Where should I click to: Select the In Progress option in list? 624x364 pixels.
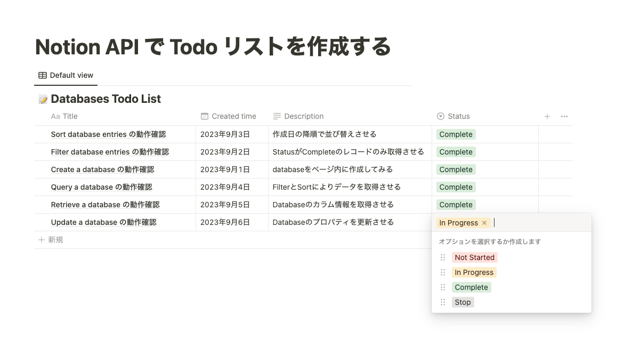pyautogui.click(x=474, y=272)
